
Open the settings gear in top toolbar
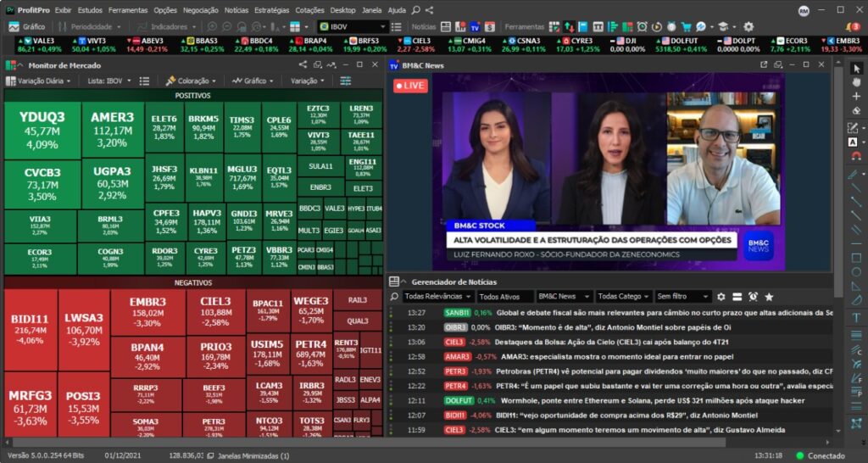[748, 26]
